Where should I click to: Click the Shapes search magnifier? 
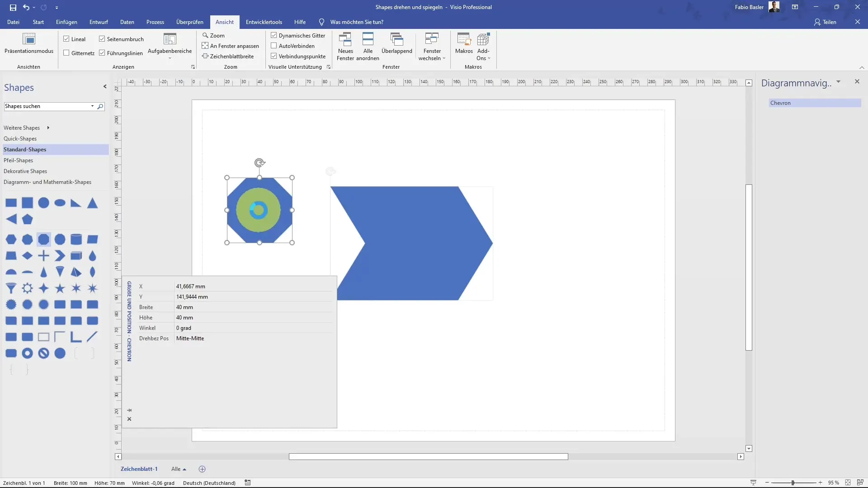tap(100, 106)
